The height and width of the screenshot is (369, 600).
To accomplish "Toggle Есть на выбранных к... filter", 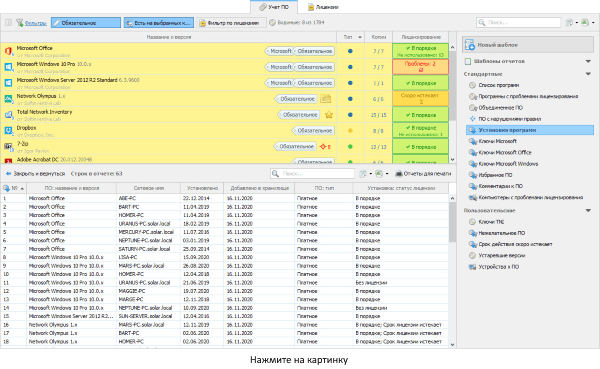I will 158,23.
